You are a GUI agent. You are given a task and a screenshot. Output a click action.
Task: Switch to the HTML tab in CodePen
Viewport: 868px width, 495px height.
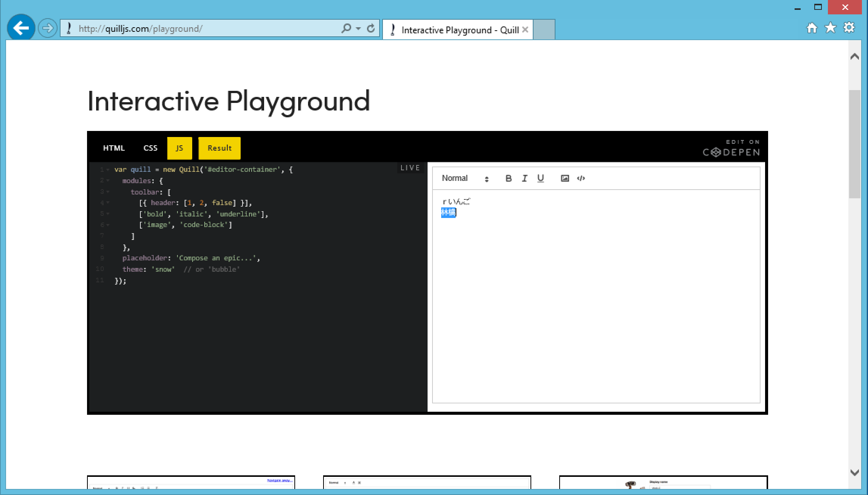click(114, 148)
